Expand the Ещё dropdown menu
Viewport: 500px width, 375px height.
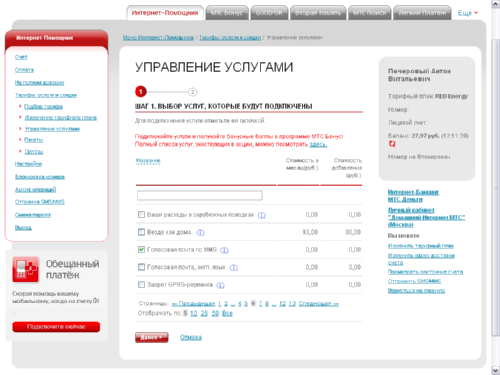[x=468, y=13]
